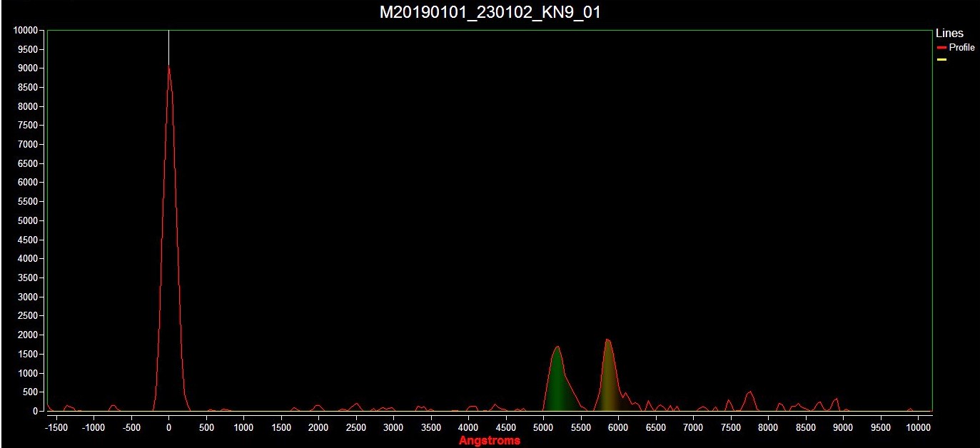Click the -1500 tick on the x-axis

coord(56,428)
